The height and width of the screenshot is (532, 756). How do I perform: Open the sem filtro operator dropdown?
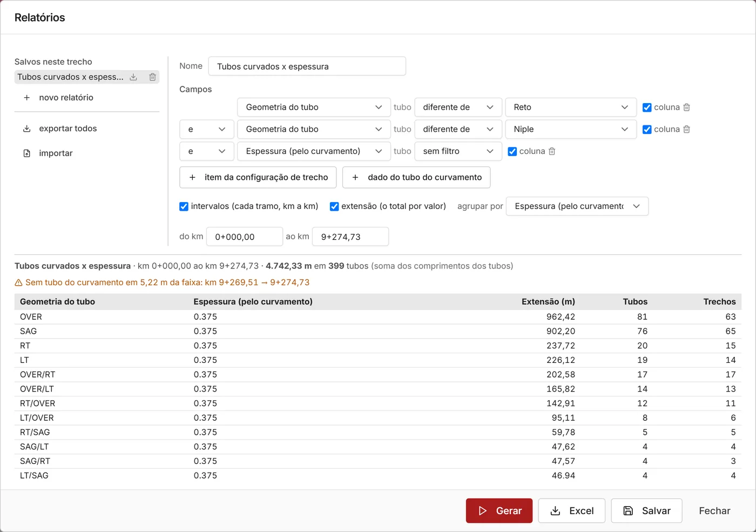tap(458, 152)
